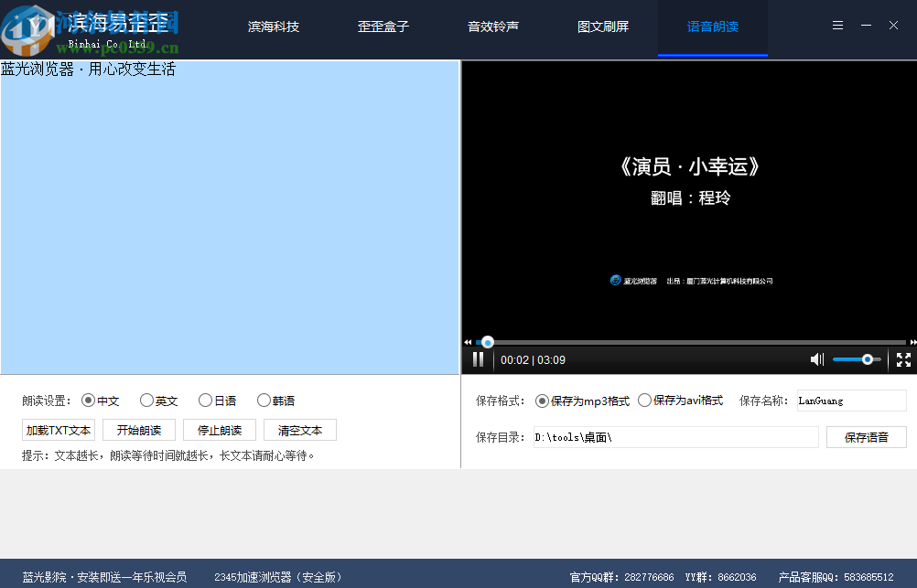
Task: Click the 开始朗读 button
Action: pyautogui.click(x=139, y=430)
